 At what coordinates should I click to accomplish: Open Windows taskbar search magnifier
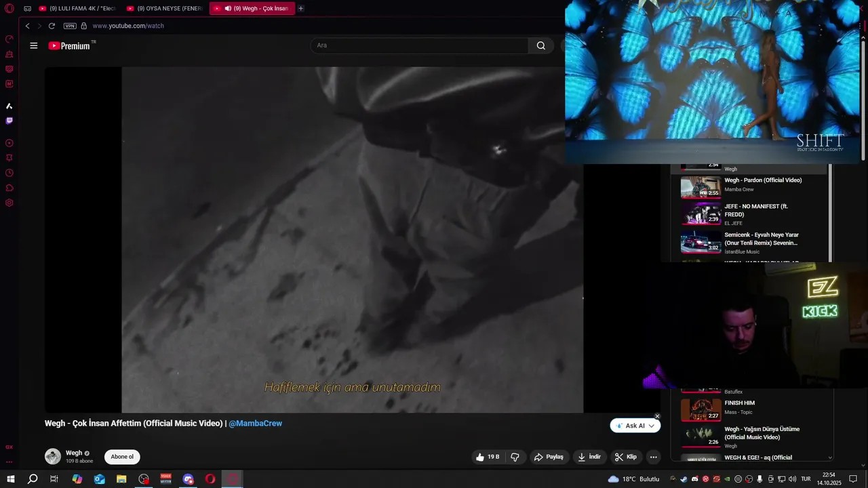coord(33,479)
